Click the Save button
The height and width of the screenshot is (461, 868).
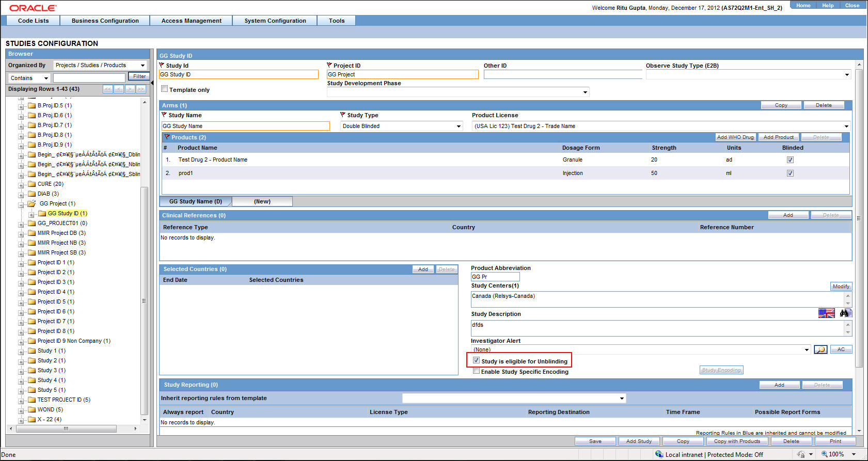pyautogui.click(x=595, y=441)
